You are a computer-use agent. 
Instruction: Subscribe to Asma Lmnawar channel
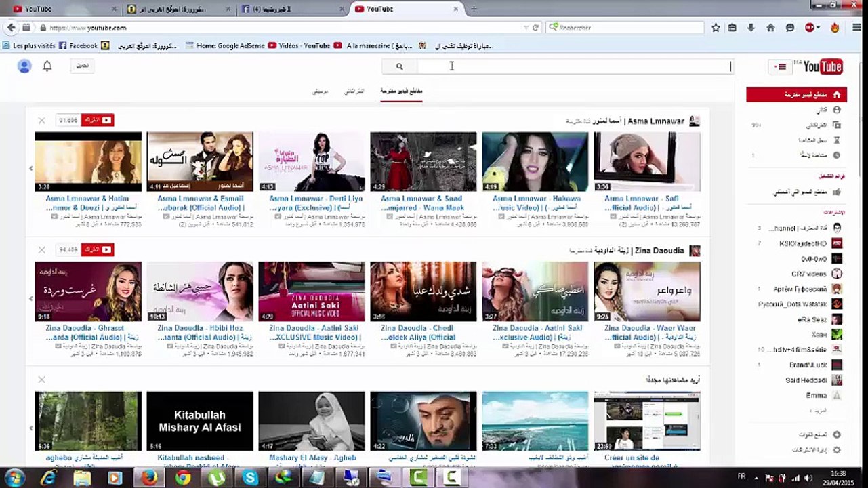97,120
